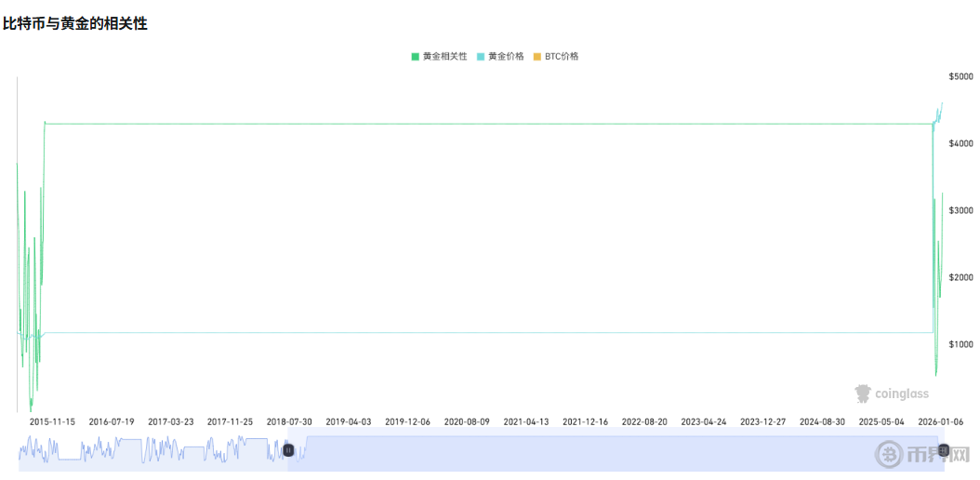Viewport: 980px width, 480px height.
Task: Click the $3000 price axis label
Action: tap(960, 210)
